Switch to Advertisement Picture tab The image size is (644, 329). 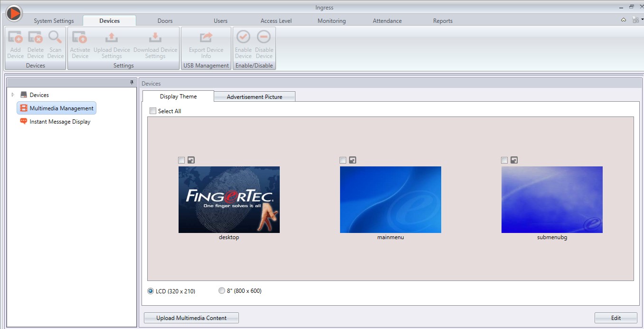pyautogui.click(x=255, y=97)
